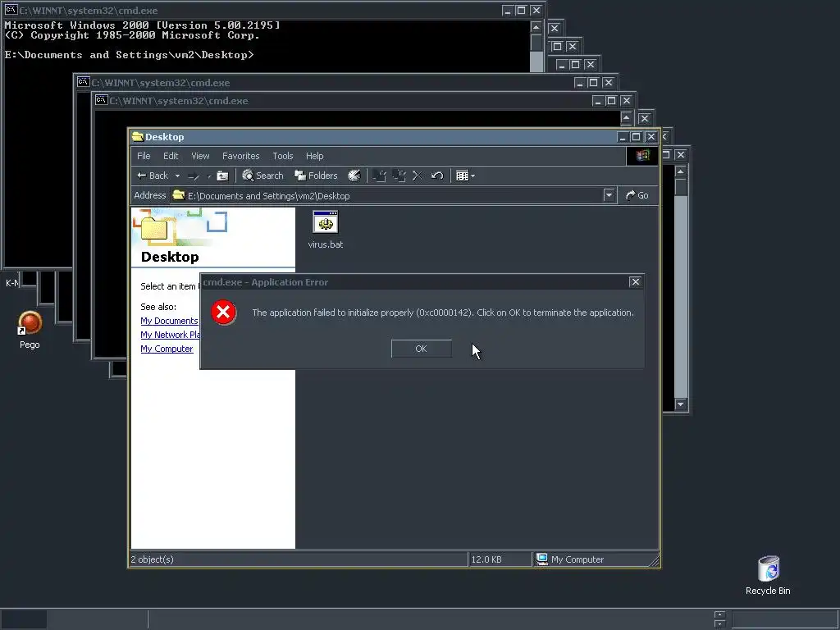The width and height of the screenshot is (840, 630).
Task: Click the error message text in dialog
Action: [442, 313]
